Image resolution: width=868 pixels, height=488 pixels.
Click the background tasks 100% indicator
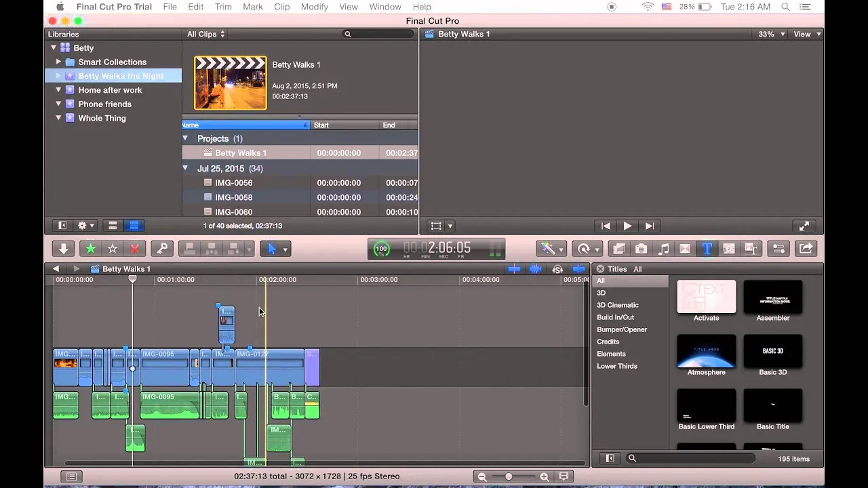tap(382, 249)
